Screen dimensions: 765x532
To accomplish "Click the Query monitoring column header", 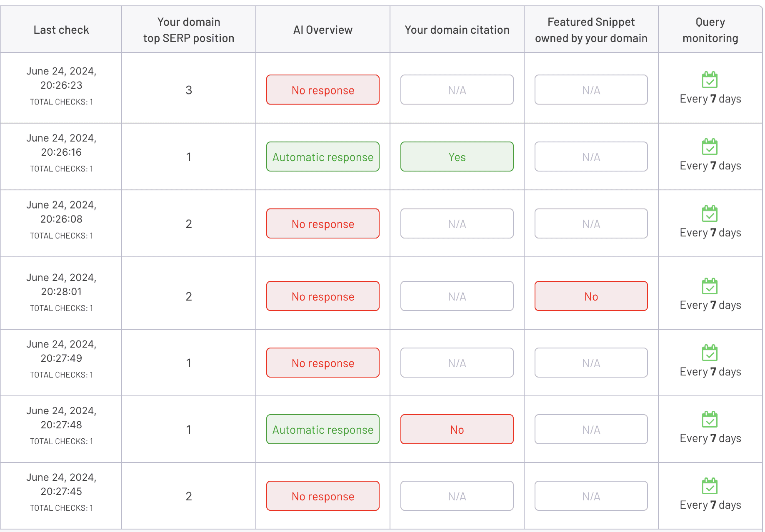I will pos(710,30).
